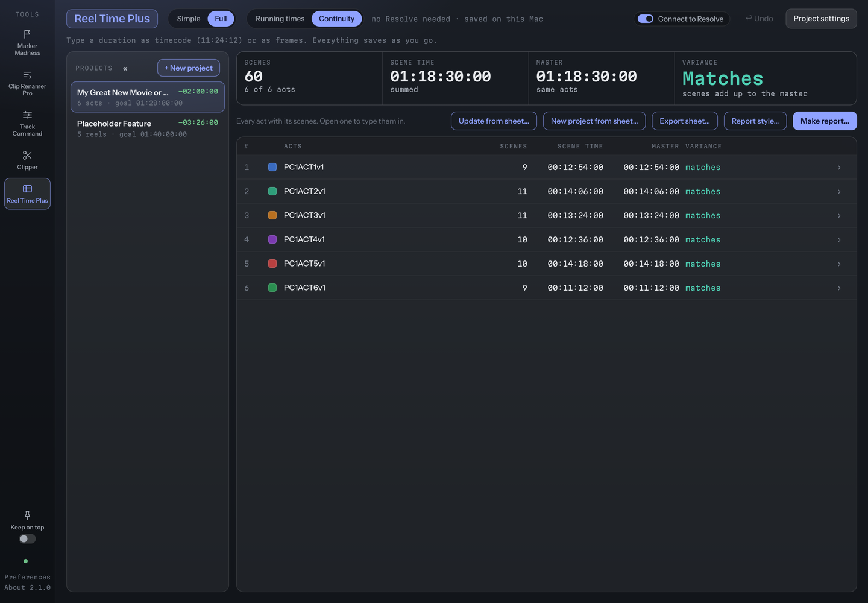
Task: Click scene time 00:14:06:00 in PC1ACT2v1 row
Action: coord(575,192)
